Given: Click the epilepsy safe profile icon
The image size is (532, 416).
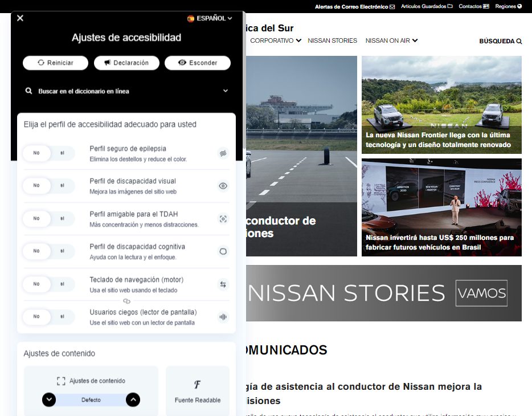Looking at the screenshot, I should coord(223,153).
